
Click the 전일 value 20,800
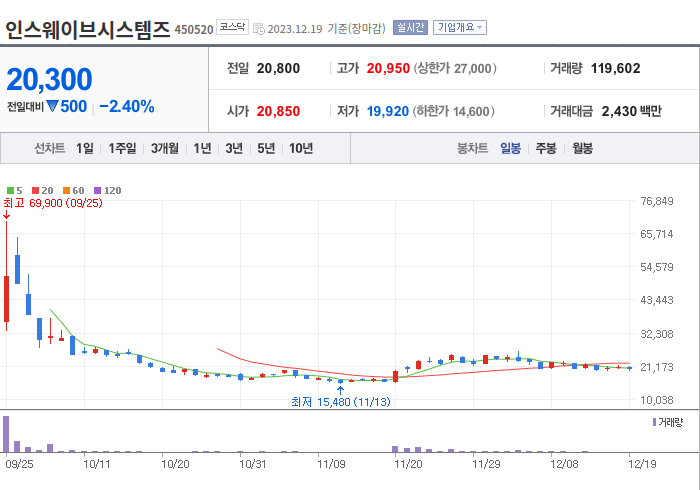[x=278, y=68]
